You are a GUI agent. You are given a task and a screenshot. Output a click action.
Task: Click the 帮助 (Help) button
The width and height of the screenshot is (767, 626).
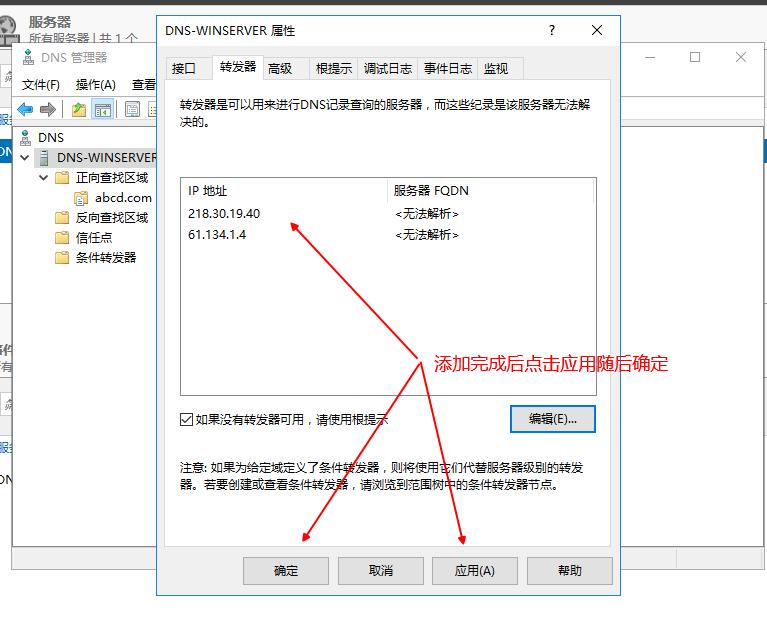(569, 571)
